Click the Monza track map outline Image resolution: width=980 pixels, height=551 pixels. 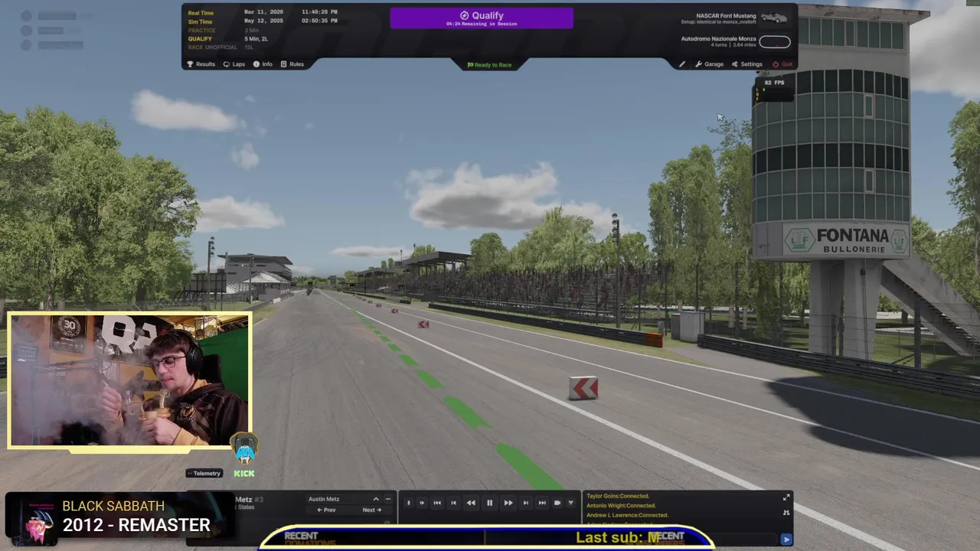click(x=775, y=42)
